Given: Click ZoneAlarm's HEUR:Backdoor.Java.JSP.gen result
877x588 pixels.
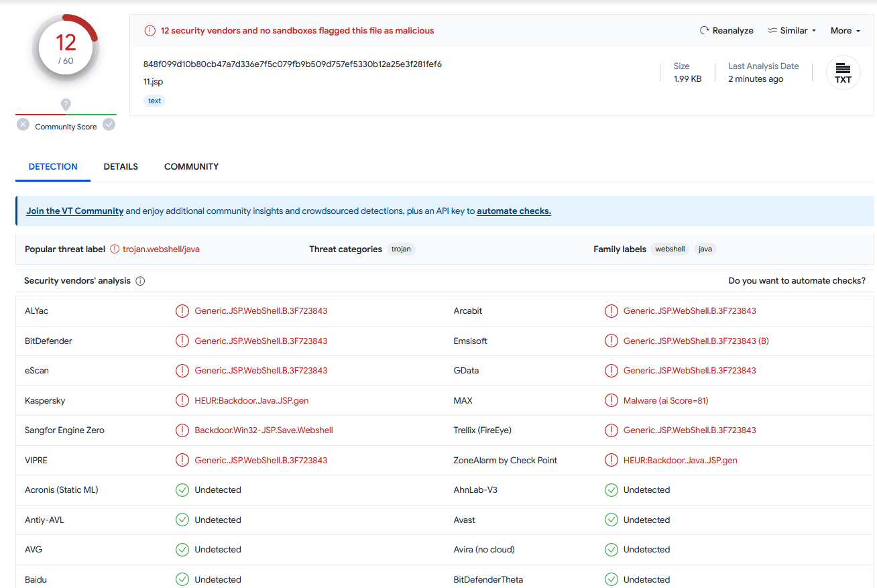Looking at the screenshot, I should click(x=681, y=460).
